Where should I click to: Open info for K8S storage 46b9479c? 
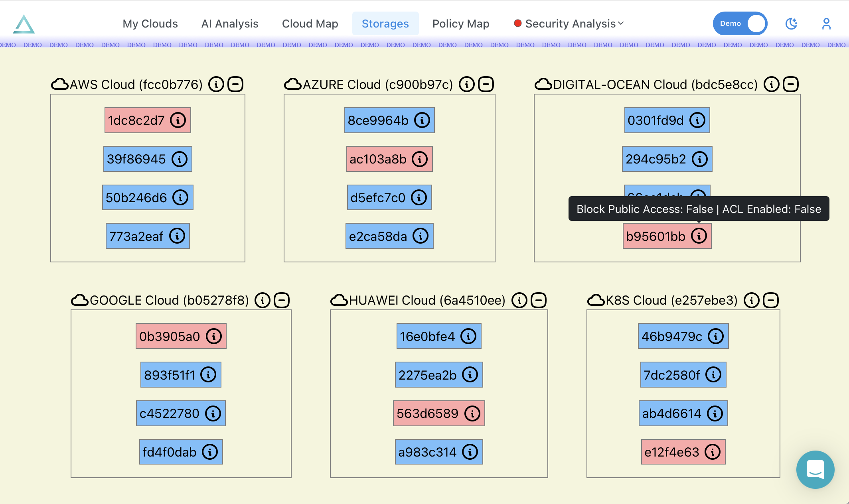(716, 336)
